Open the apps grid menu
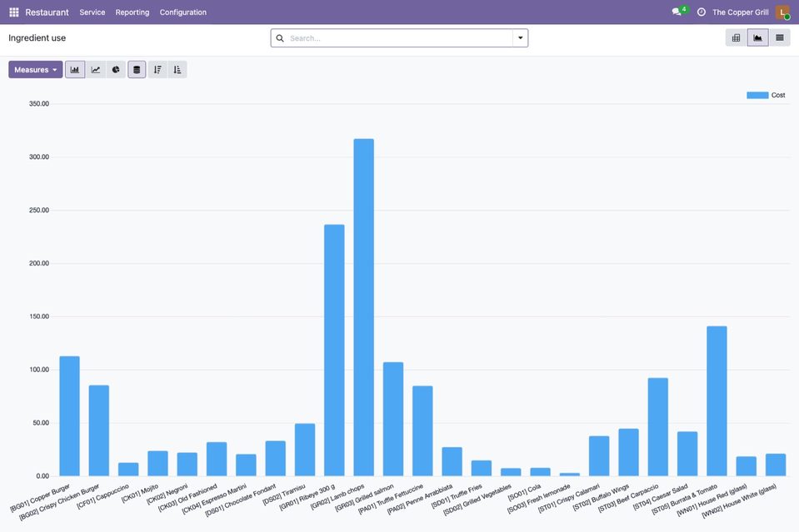Screen dimensions: 799x532 click(x=14, y=12)
